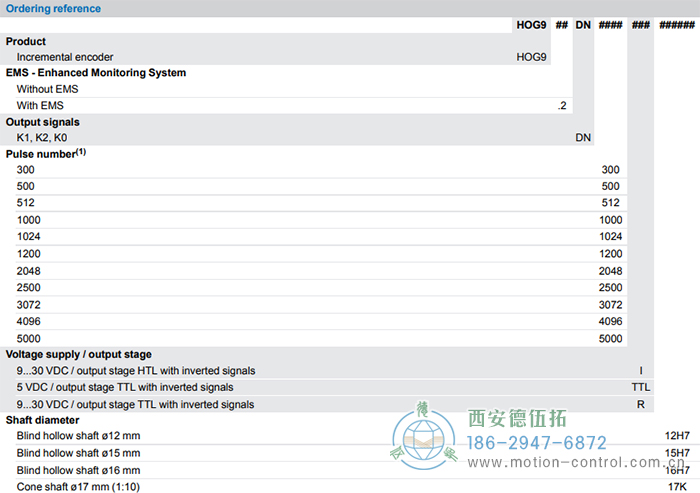The height and width of the screenshot is (493, 700).
Task: Select the 'Incremental encoder' product row label
Action: pos(65,57)
